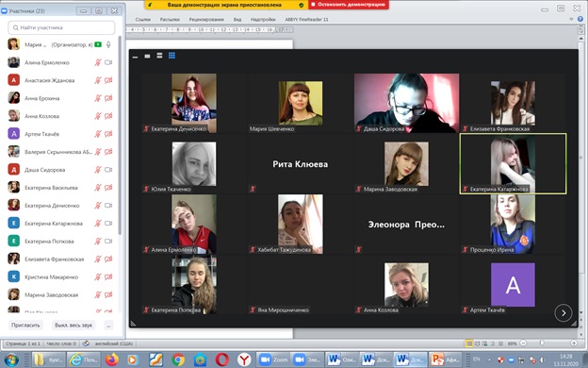The width and height of the screenshot is (588, 368).
Task: Show next page of video gallery
Action: tap(563, 313)
